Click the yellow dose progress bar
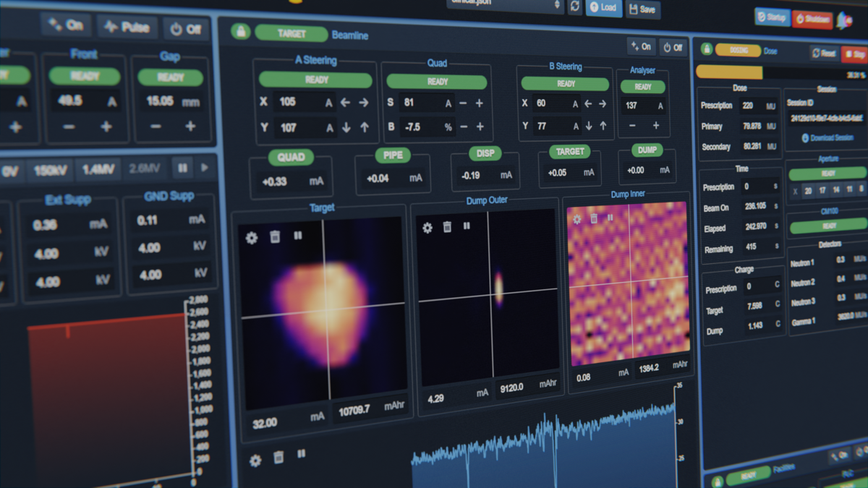 click(x=728, y=72)
